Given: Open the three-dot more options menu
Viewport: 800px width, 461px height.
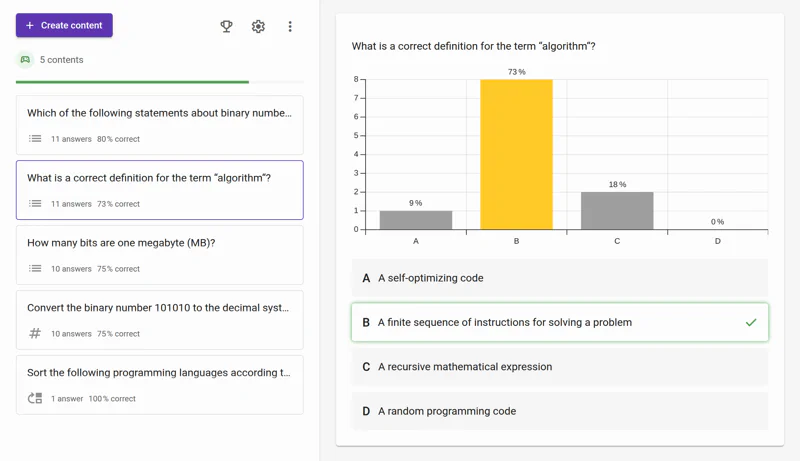Looking at the screenshot, I should 290,26.
